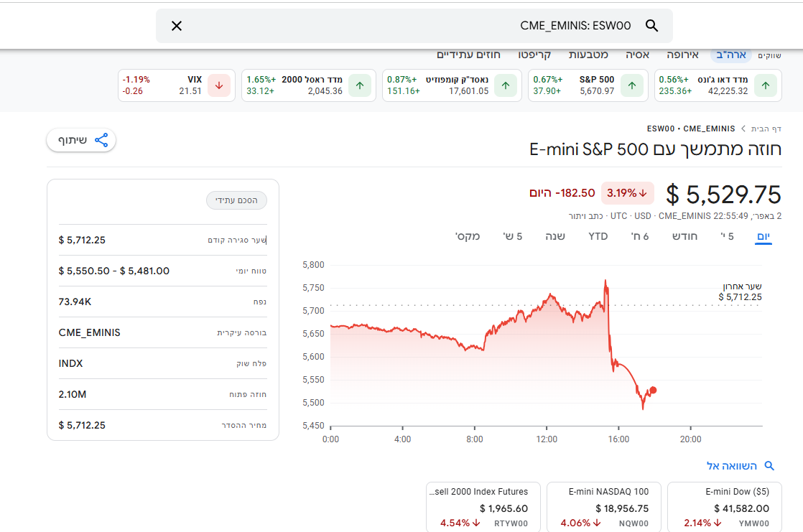Viewport: 803px width, 532px height.
Task: Click the futures summary chip
Action: tap(236, 200)
